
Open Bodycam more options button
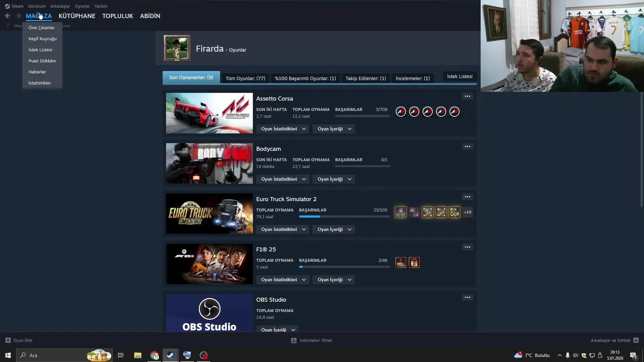click(x=467, y=146)
